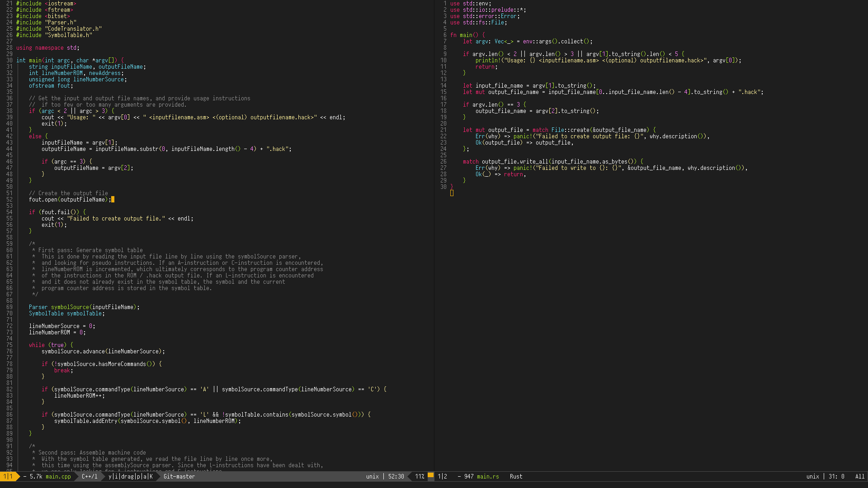Viewport: 868px width, 488px height.
Task: Select the C++/l major mode indicator
Action: click(x=90, y=476)
